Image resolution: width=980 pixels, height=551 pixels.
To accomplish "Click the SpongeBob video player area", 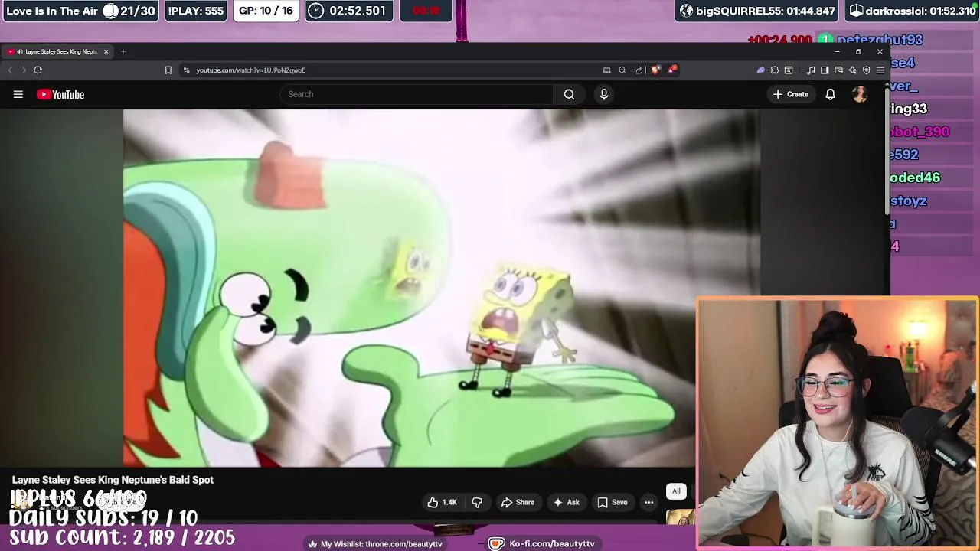I will tap(441, 288).
